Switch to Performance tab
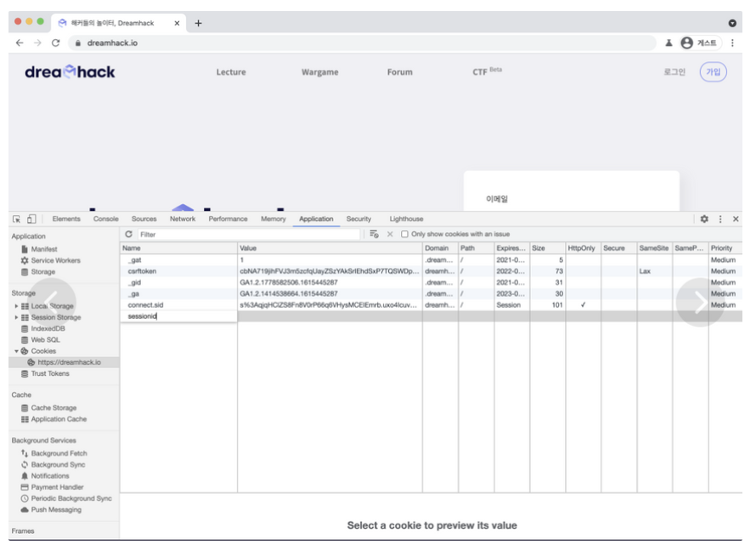 tap(228, 219)
